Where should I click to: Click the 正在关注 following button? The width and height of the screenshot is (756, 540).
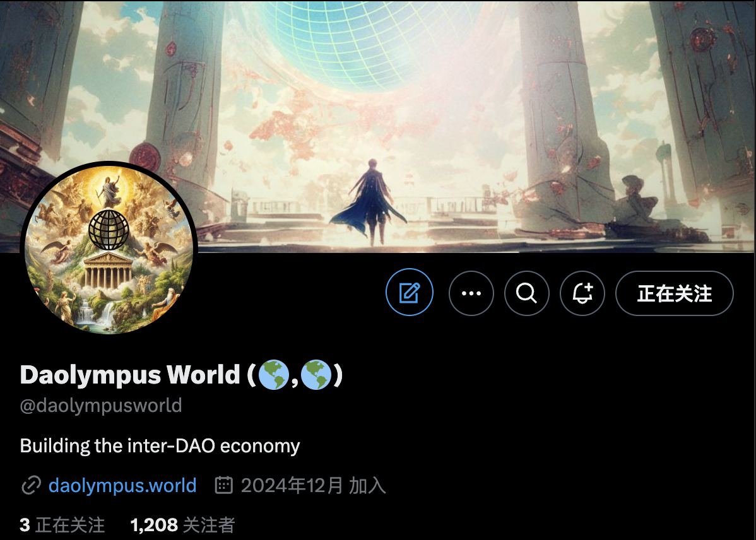pos(675,293)
